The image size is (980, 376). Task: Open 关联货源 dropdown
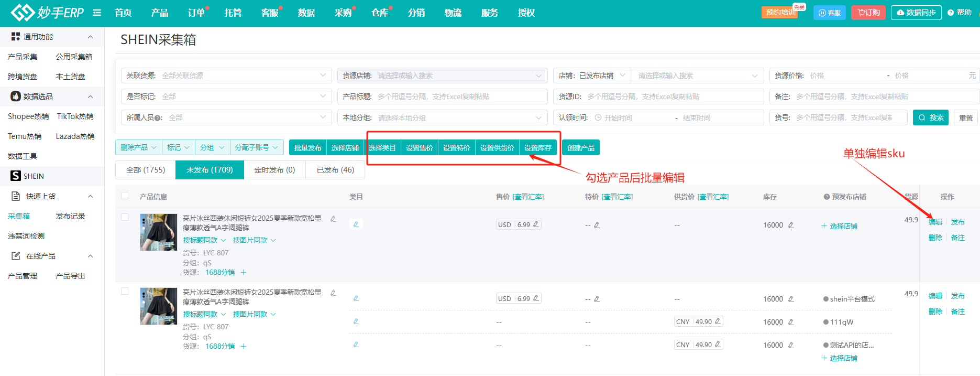click(226, 76)
